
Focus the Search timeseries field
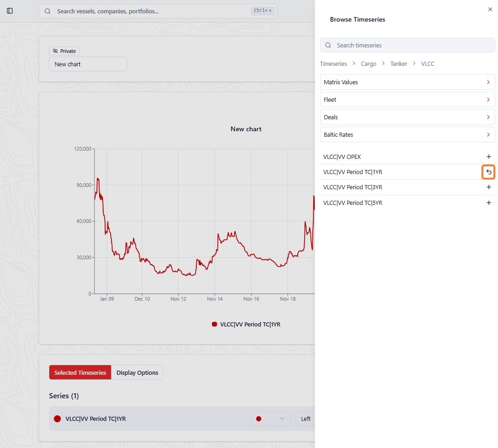pyautogui.click(x=408, y=45)
